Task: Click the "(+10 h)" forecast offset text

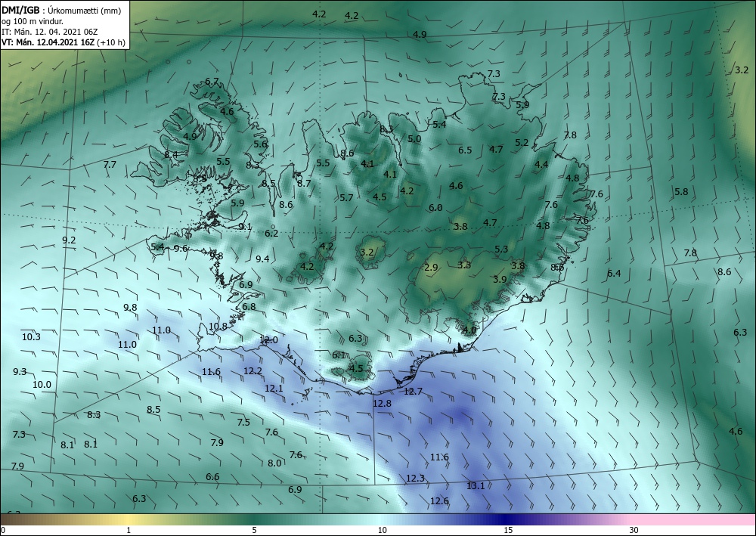Action: (x=111, y=42)
